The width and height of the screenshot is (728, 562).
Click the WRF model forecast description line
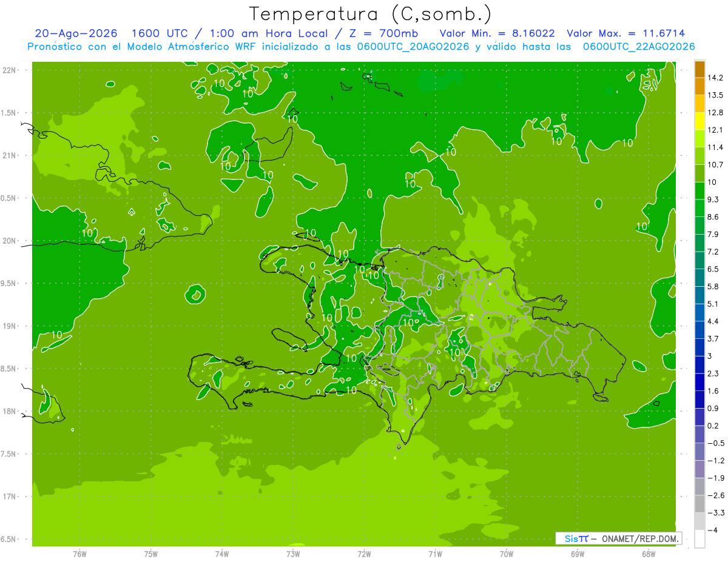tap(361, 47)
